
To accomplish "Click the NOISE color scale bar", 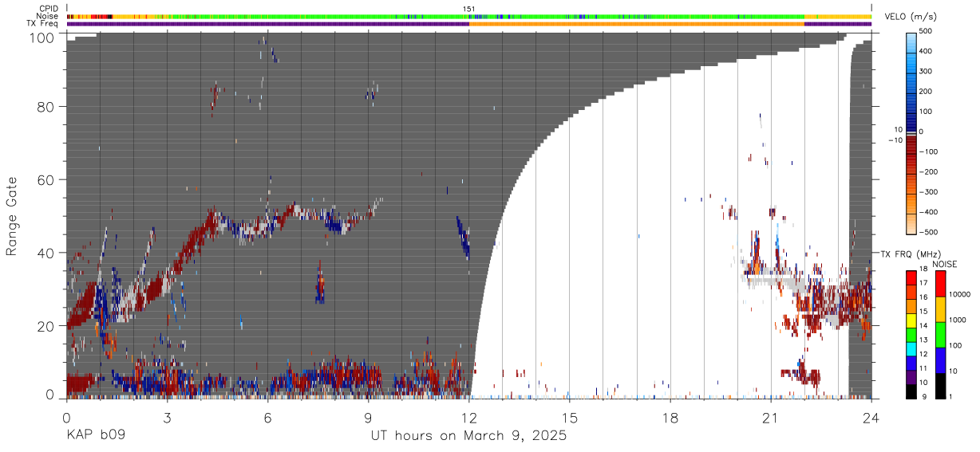I will click(x=940, y=333).
